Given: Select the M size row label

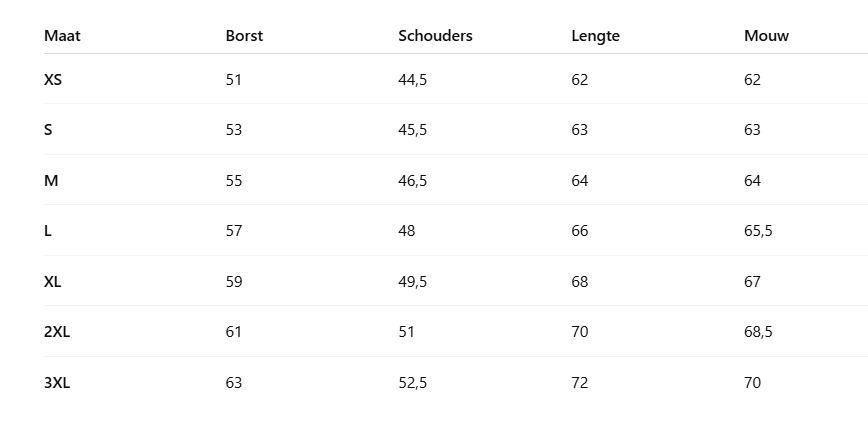Looking at the screenshot, I should (51, 181).
